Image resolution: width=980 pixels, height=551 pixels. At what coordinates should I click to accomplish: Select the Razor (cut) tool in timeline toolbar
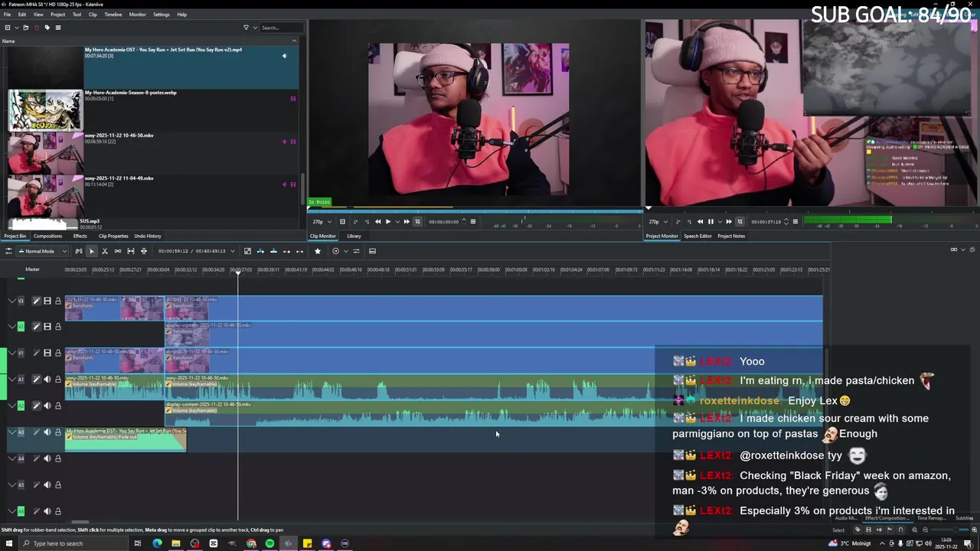tap(104, 251)
